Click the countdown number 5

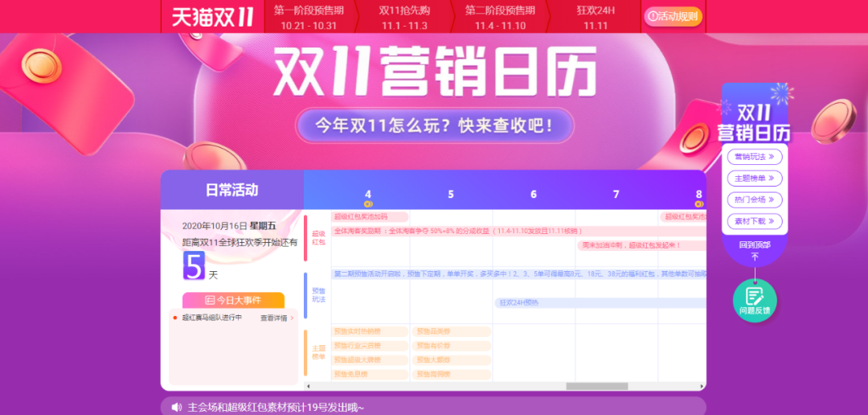(x=194, y=265)
